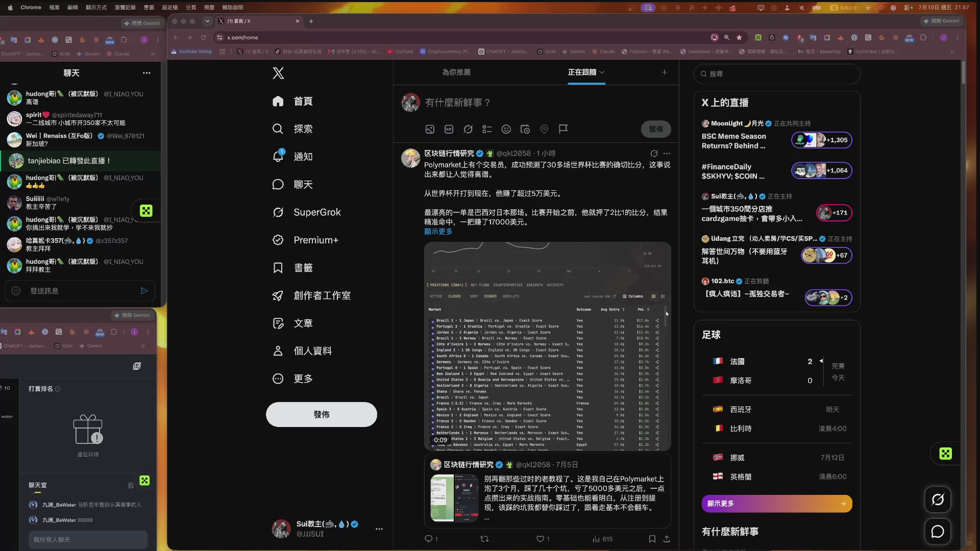Bookmark this page with the address bar star
980x551 pixels.
coord(739,37)
